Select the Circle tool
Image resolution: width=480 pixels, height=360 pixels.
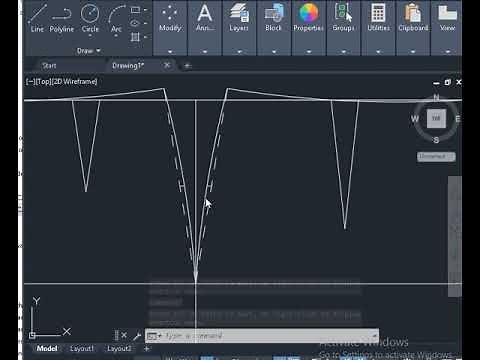coord(90,18)
